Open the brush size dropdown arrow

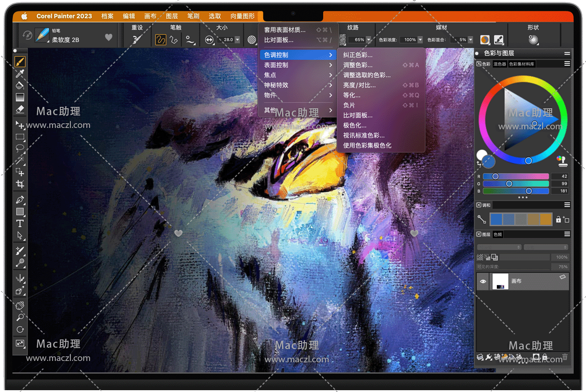(x=237, y=40)
